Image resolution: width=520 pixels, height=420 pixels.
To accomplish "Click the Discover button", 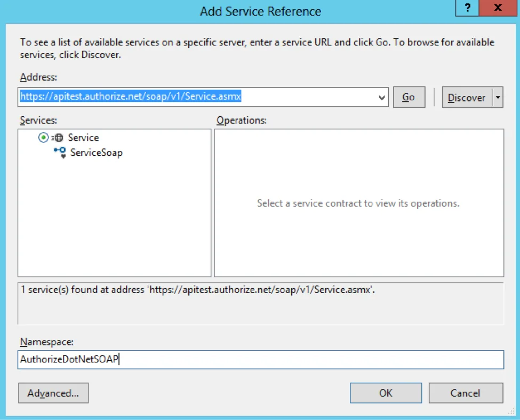I will click(467, 97).
